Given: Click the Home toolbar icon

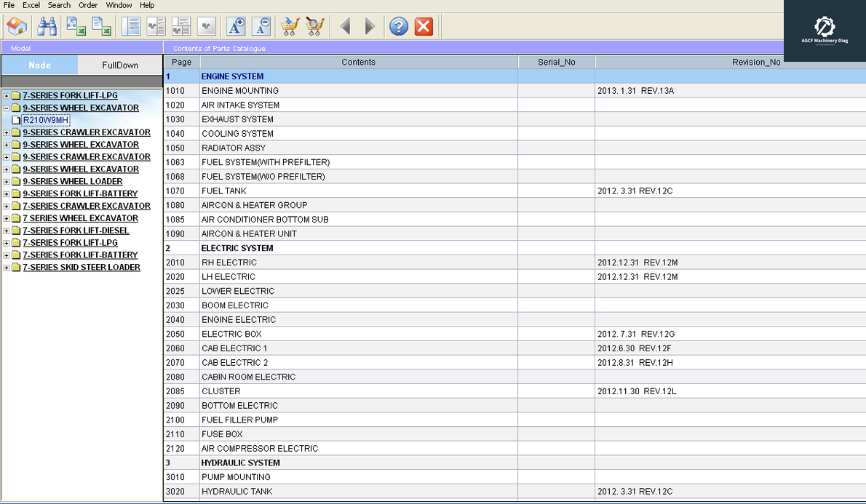Looking at the screenshot, I should click(x=17, y=26).
